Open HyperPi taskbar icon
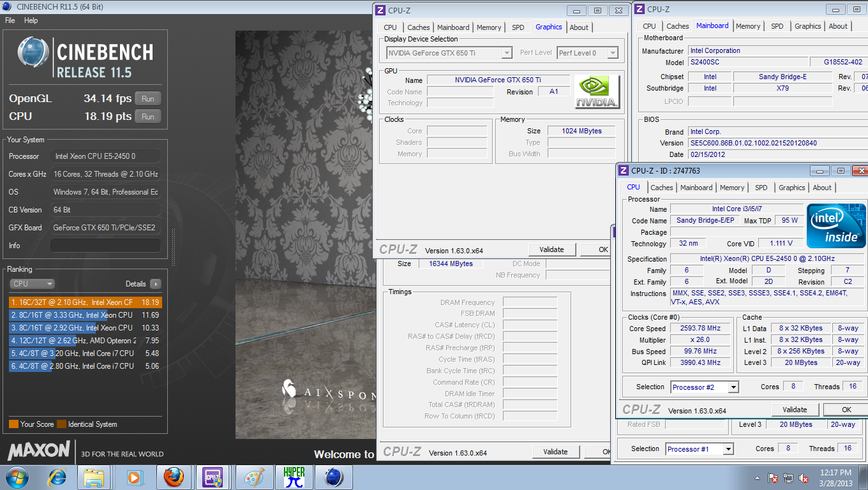 [294, 477]
